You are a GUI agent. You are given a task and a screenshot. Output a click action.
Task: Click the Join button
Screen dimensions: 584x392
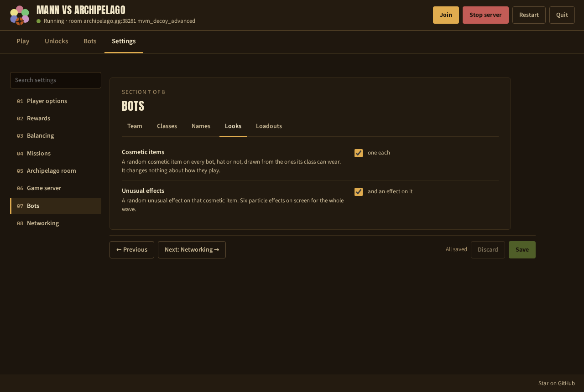[446, 15]
